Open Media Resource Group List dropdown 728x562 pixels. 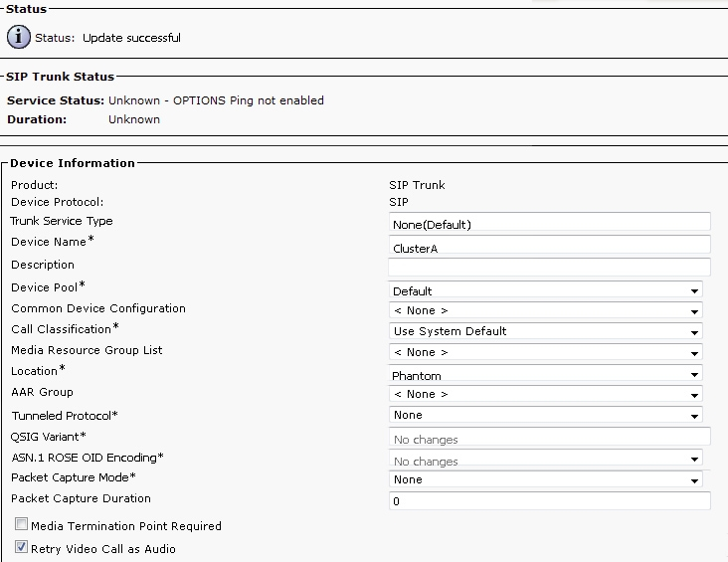(x=546, y=352)
